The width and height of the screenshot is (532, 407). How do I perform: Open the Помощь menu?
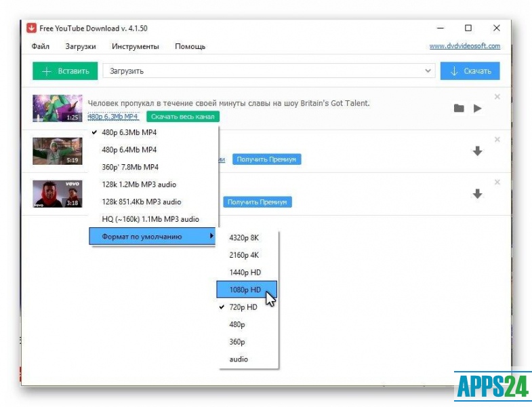(x=190, y=47)
